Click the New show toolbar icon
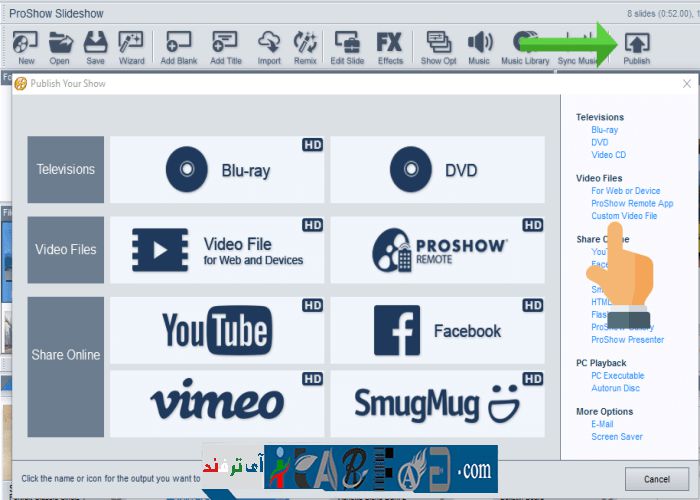The width and height of the screenshot is (700, 500). point(26,46)
